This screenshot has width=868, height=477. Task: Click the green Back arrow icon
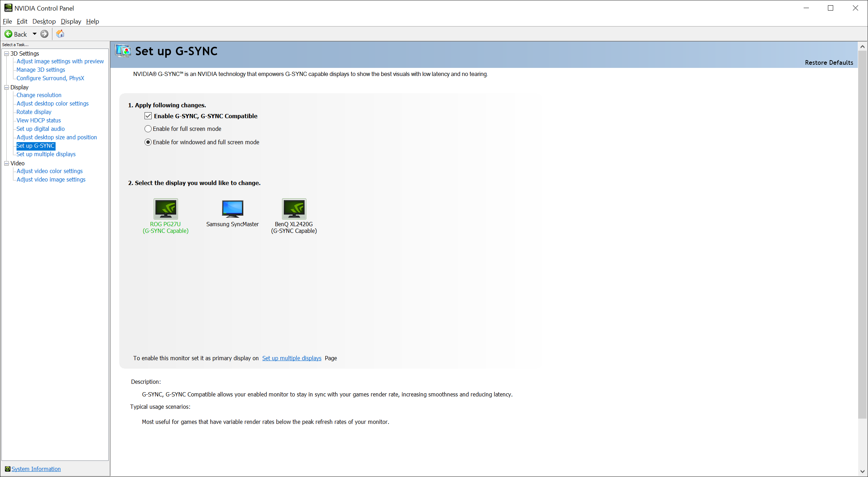[x=8, y=34]
